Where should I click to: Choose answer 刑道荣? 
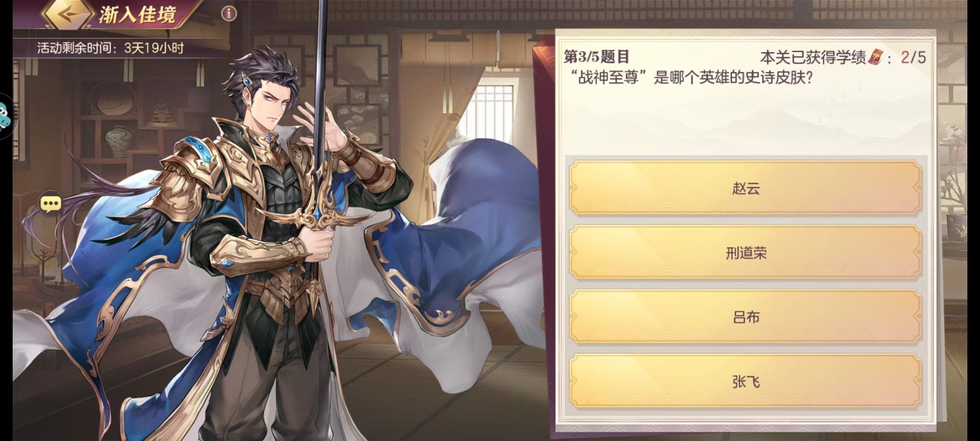pos(746,253)
